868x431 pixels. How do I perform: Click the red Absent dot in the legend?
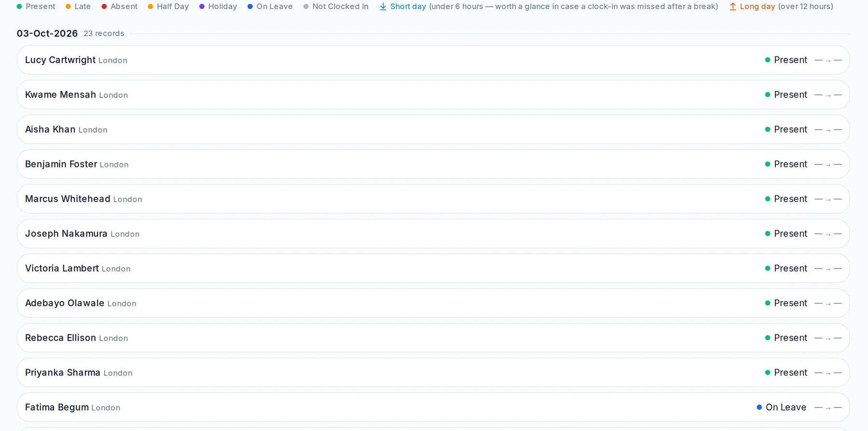[104, 7]
